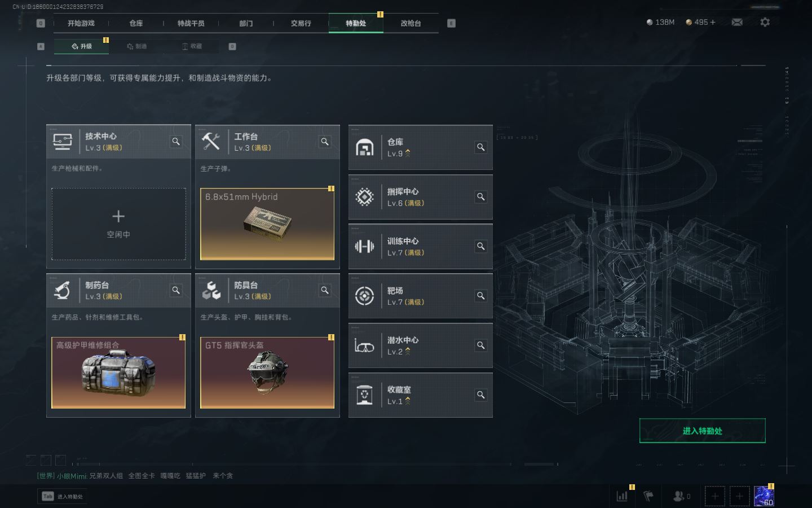Viewport: 812px width, 508px height.
Task: Switch to the 交易行 tab
Action: (301, 23)
